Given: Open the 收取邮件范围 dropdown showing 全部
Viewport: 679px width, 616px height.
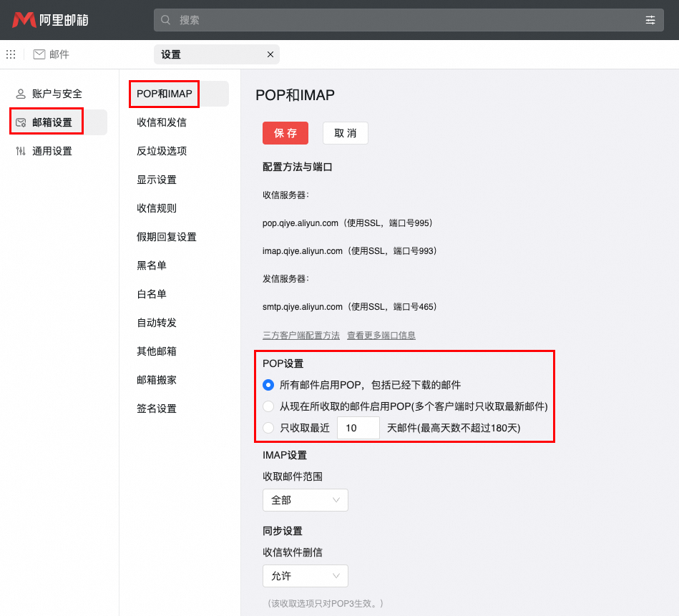Looking at the screenshot, I should (305, 500).
